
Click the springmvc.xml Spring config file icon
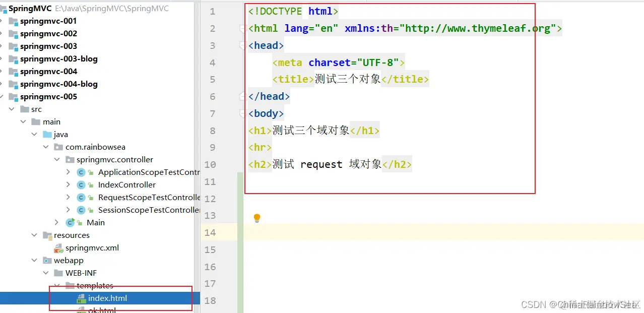pos(58,248)
